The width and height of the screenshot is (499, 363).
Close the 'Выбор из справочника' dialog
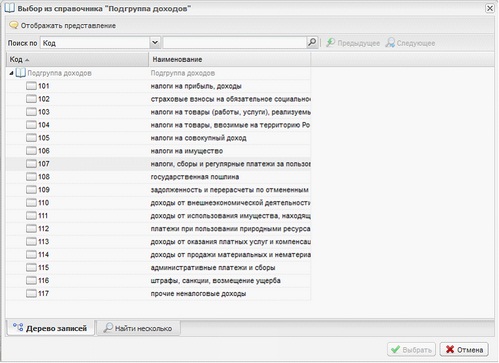490,8
